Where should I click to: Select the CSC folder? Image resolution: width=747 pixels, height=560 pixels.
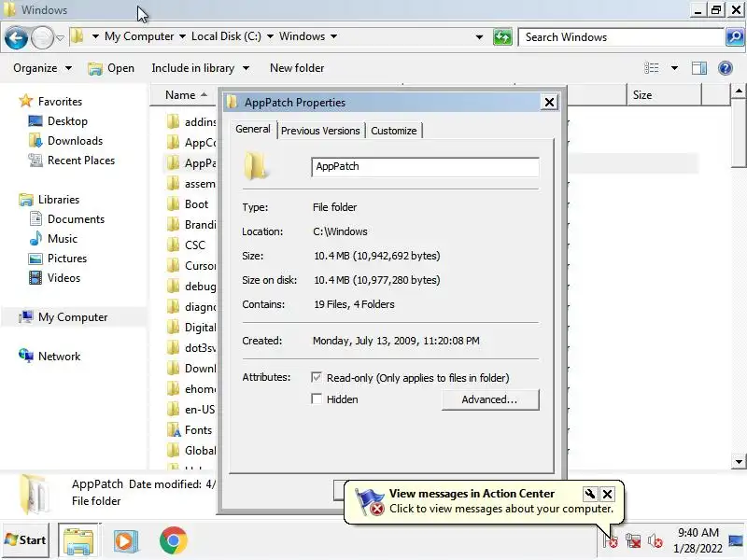pos(195,245)
